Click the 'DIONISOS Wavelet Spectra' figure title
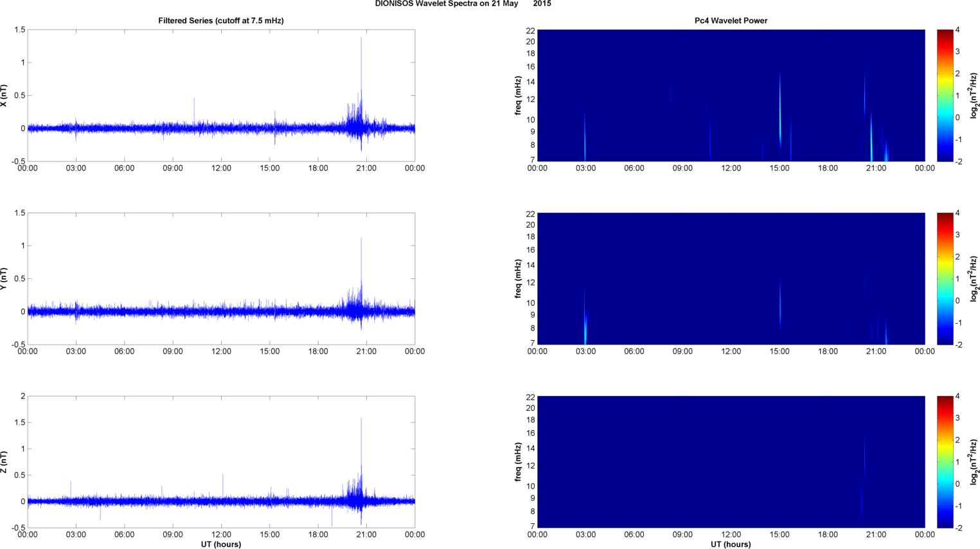Image resolution: width=980 pixels, height=549 pixels. coord(463,4)
